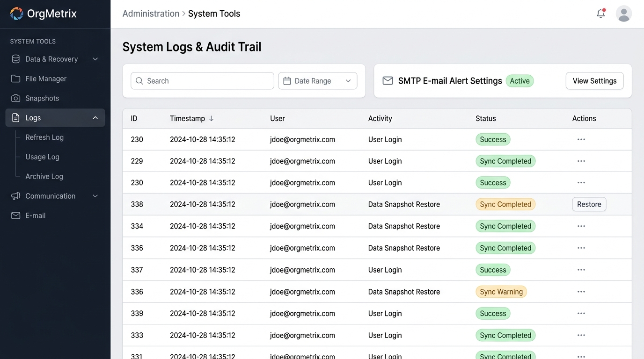Click the calendar icon in Date Range
Image resolution: width=644 pixels, height=359 pixels.
coord(287,81)
